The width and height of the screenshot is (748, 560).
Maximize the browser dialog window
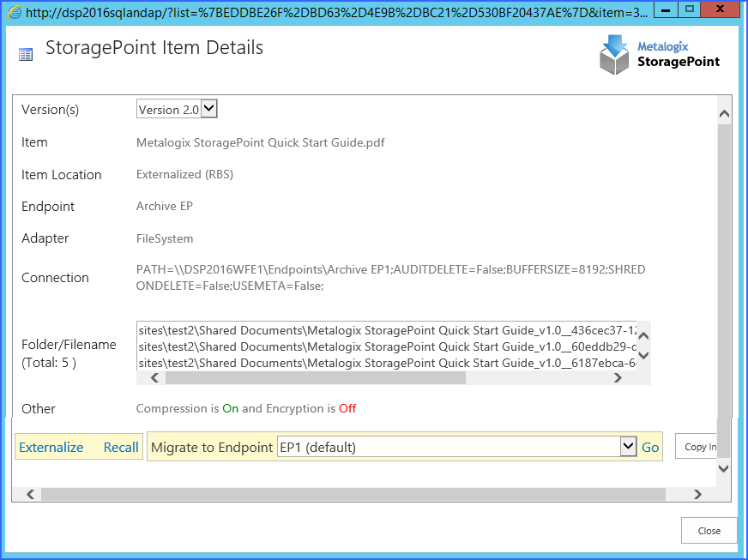(x=690, y=9)
